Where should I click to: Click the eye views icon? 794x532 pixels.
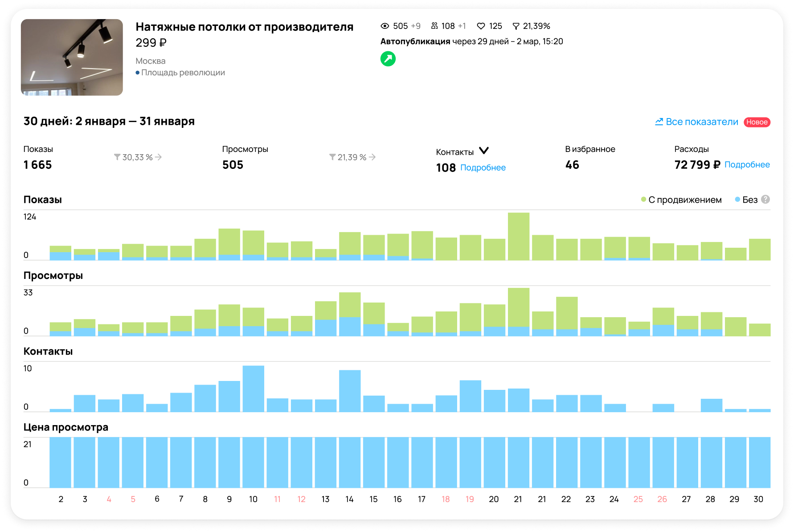(385, 26)
